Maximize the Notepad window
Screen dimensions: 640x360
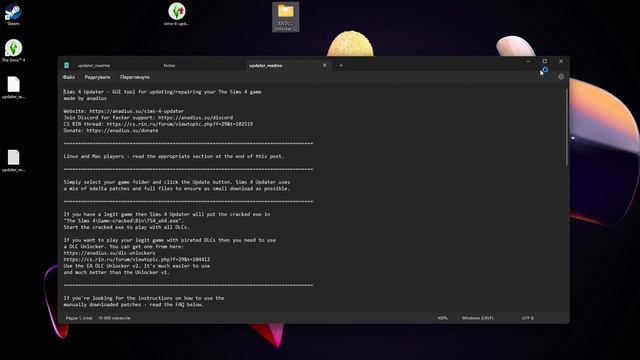click(544, 61)
